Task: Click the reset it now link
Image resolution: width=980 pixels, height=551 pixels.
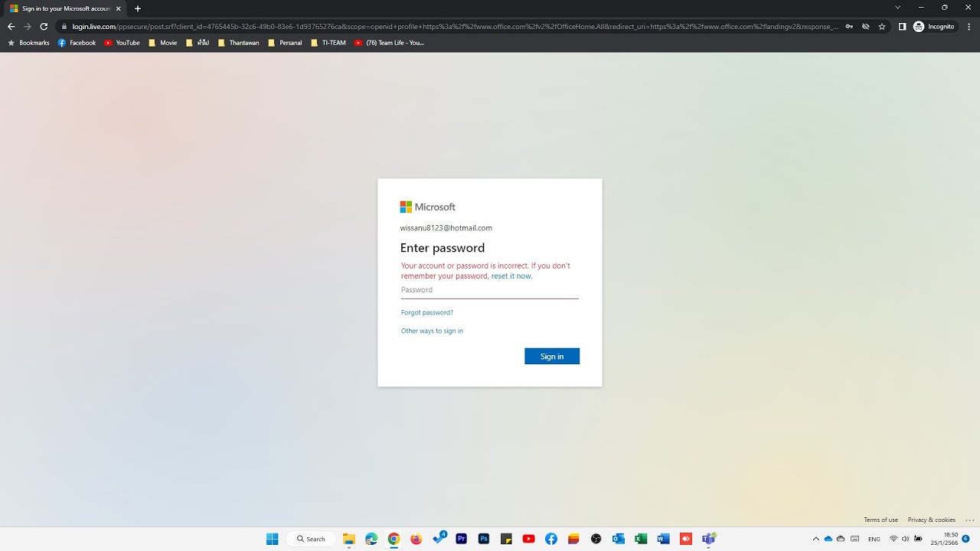Action: tap(511, 275)
